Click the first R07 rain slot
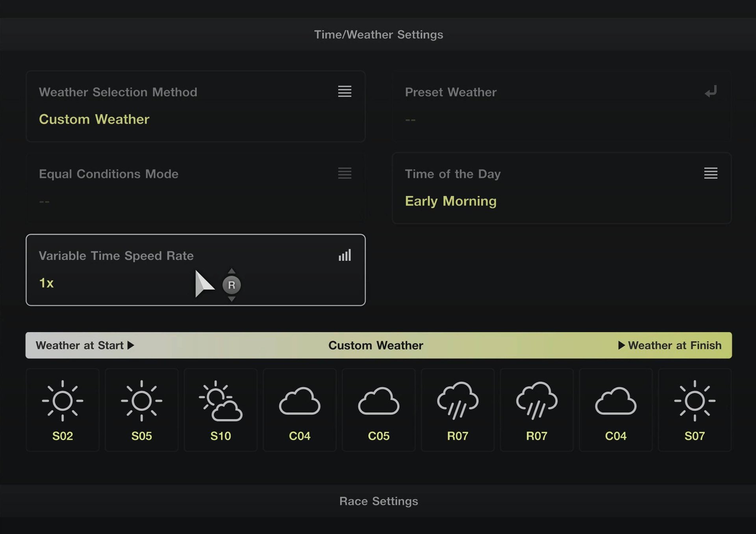 click(458, 410)
